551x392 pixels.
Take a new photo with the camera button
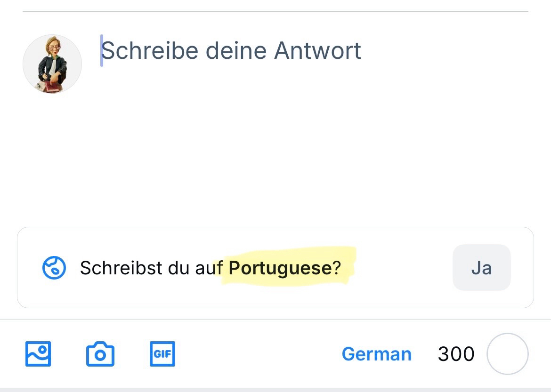[x=100, y=354]
